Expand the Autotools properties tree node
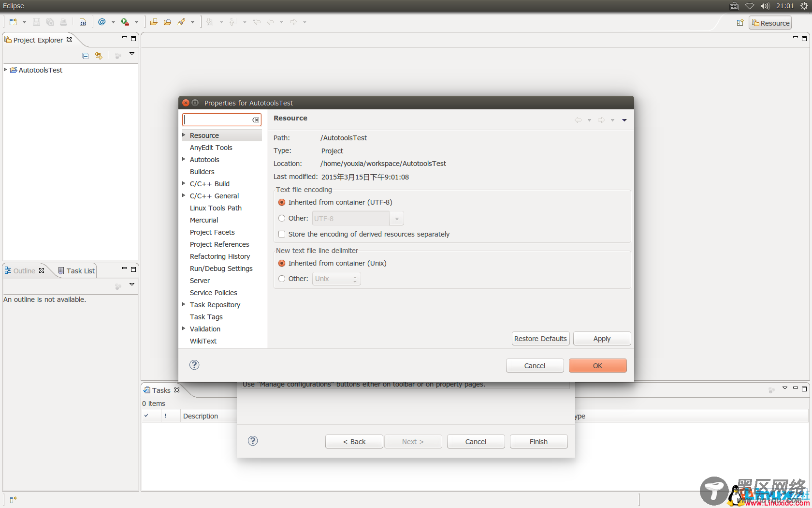Viewport: 812px width, 508px height. tap(184, 159)
